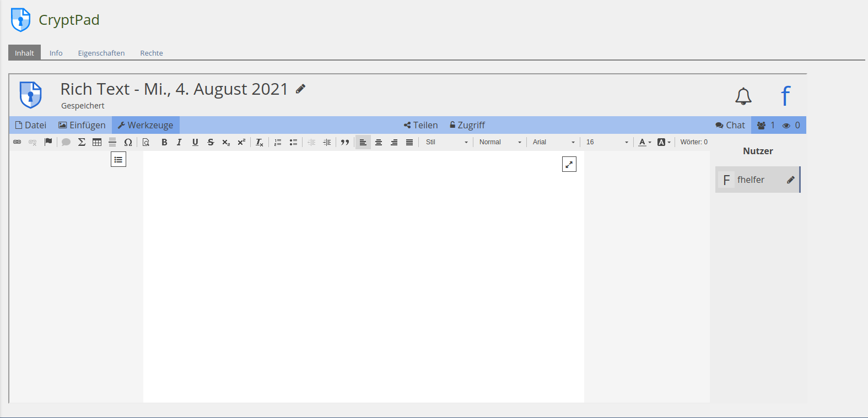This screenshot has height=418, width=868.
Task: Open the Stil style dropdown
Action: [x=446, y=142]
